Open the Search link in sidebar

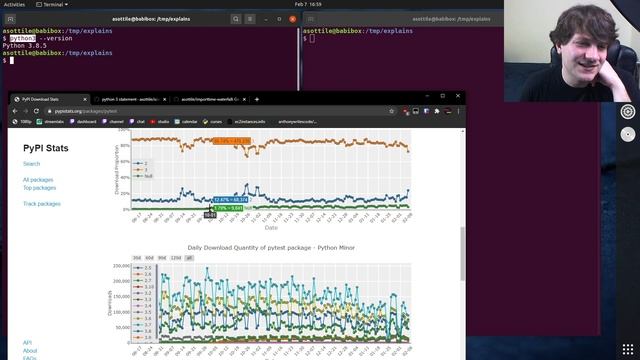coord(31,164)
